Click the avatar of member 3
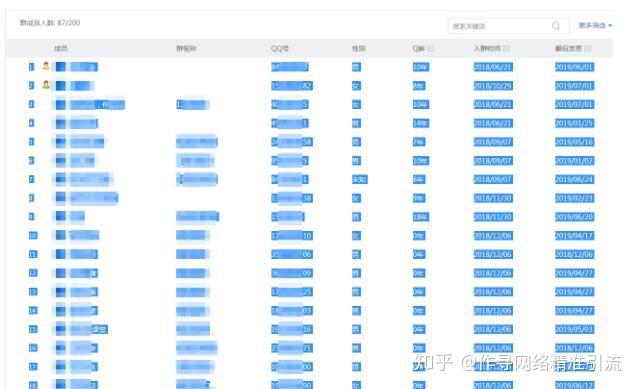 (60, 105)
